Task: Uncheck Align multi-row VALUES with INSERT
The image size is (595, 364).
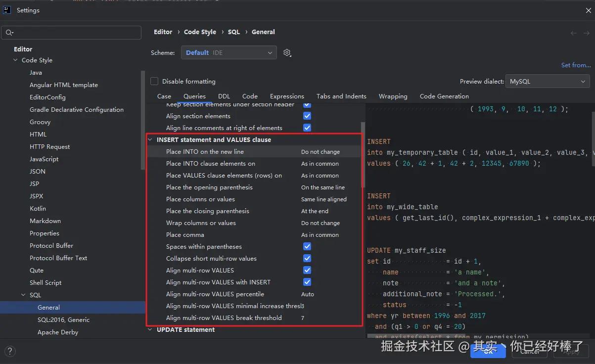Action: click(x=307, y=282)
